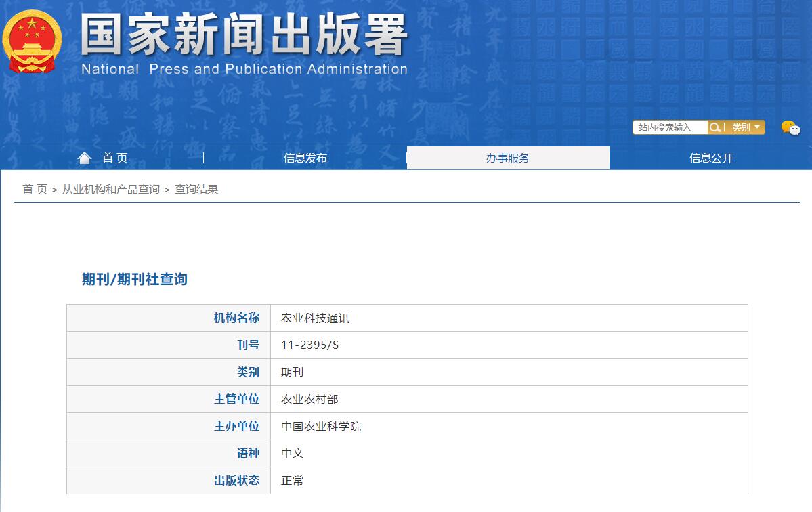Viewport: 812px width, 512px height.
Task: Go back via the 首页 breadcrumb
Action: click(x=33, y=190)
